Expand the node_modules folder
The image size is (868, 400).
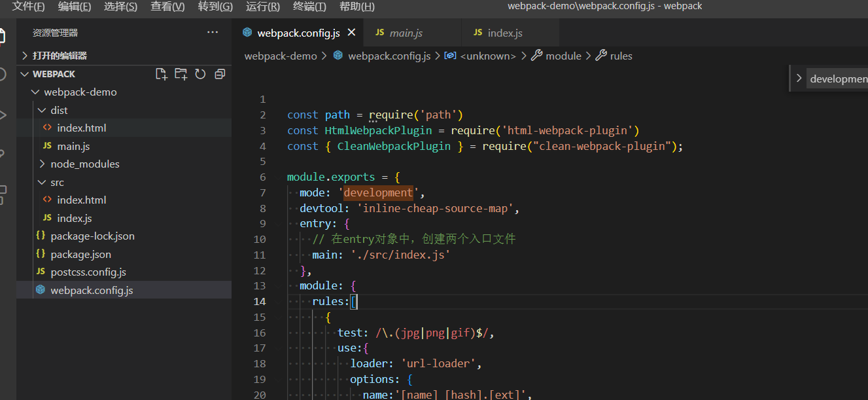(42, 164)
